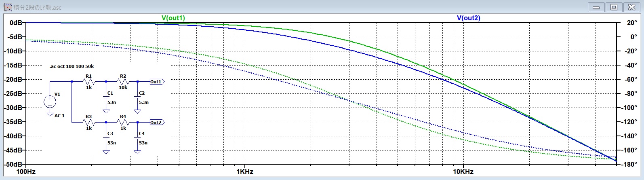The width and height of the screenshot is (644, 180).
Task: Click the restore window button in title bar
Action: 614,7
